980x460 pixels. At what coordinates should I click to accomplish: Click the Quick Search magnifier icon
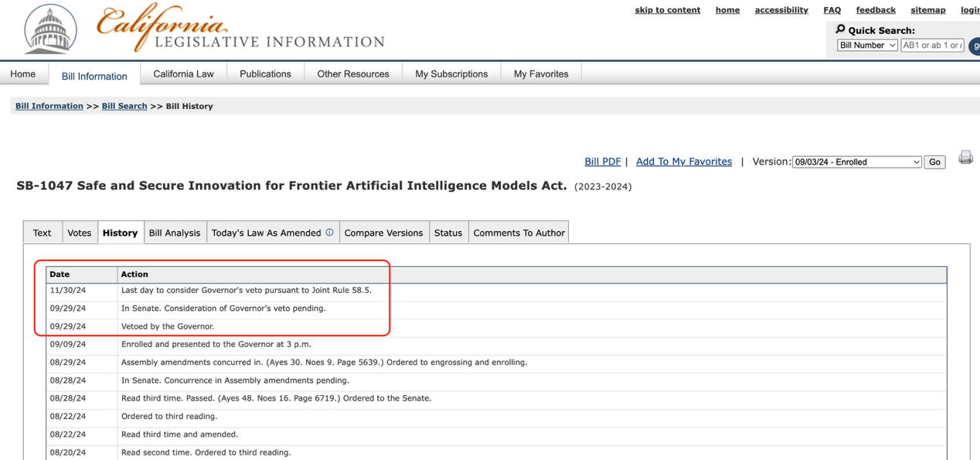click(x=840, y=29)
